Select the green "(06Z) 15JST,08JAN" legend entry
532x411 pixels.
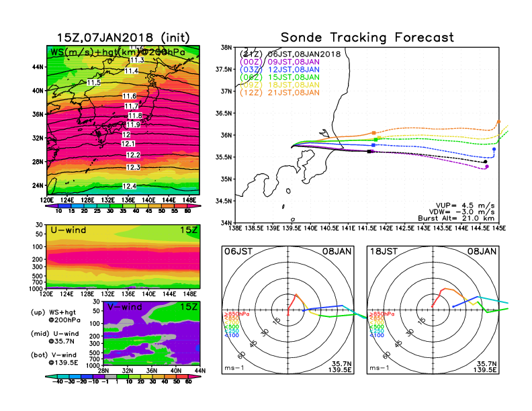[x=279, y=77]
